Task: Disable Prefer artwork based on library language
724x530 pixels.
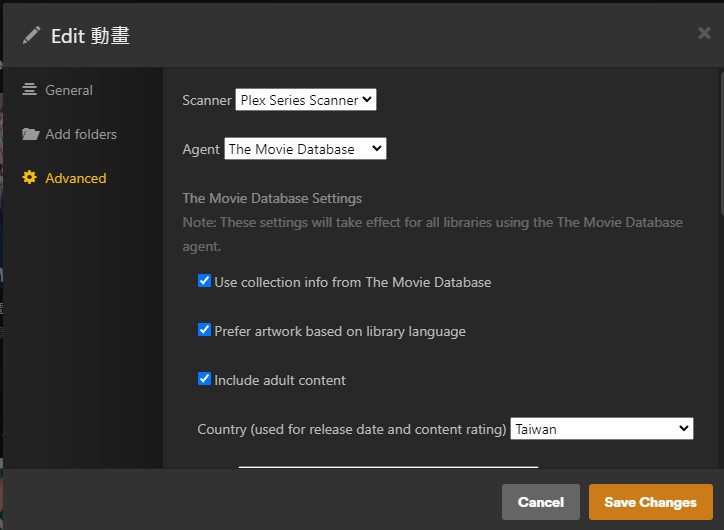Action: [205, 330]
